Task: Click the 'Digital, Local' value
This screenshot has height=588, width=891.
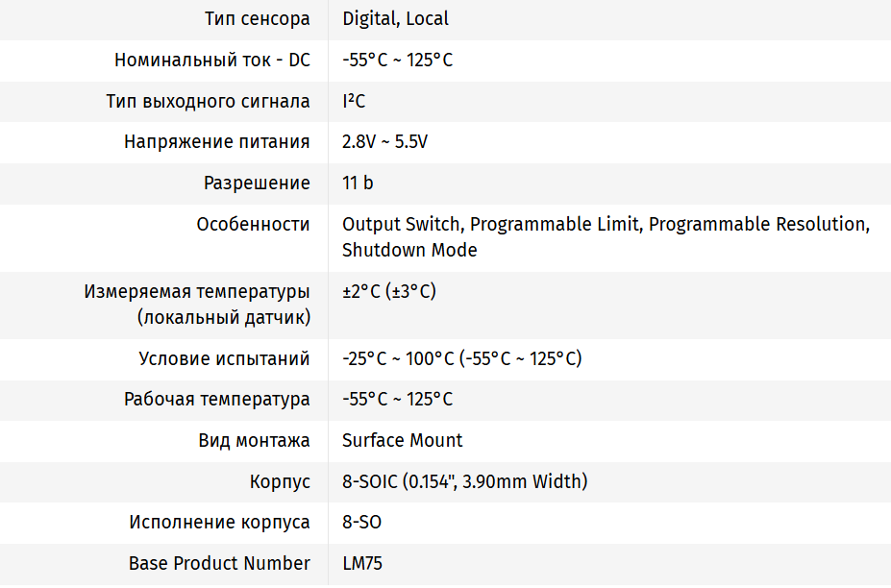Action: pos(395,19)
